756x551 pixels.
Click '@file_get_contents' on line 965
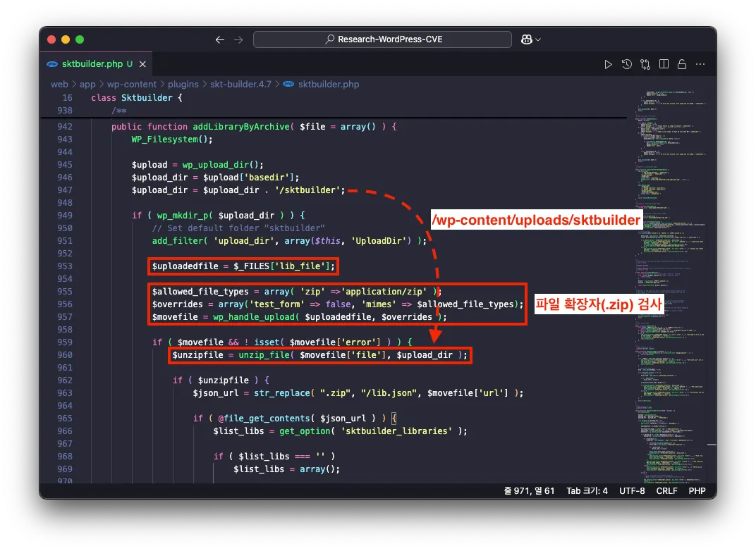[x=264, y=419]
